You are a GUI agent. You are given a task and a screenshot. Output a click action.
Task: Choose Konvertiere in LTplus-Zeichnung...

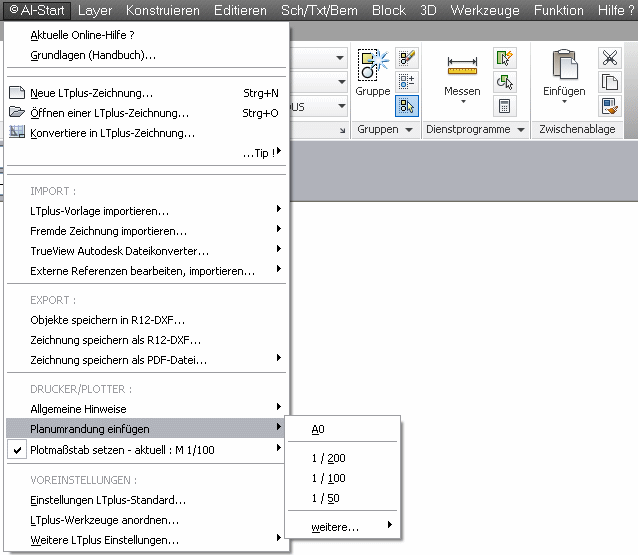pyautogui.click(x=146, y=133)
